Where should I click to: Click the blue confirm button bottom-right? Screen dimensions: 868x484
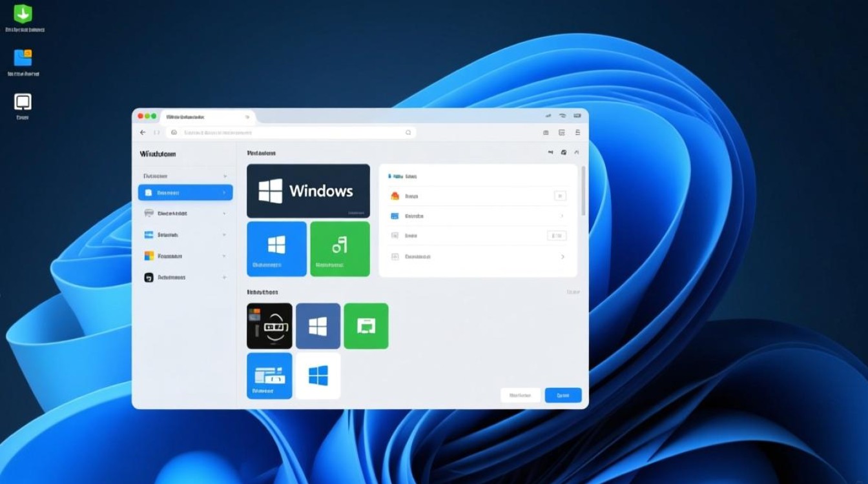pyautogui.click(x=562, y=395)
